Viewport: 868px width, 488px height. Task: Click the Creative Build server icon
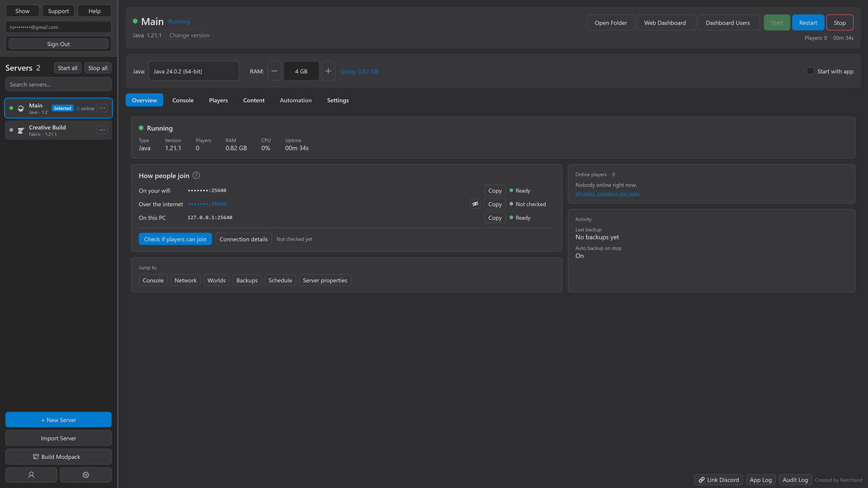[x=21, y=130]
